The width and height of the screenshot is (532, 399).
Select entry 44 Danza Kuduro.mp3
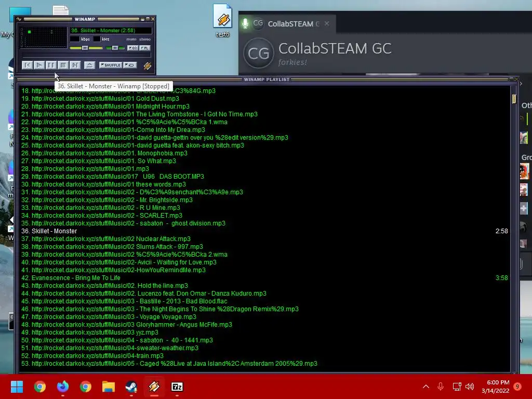(x=264, y=294)
